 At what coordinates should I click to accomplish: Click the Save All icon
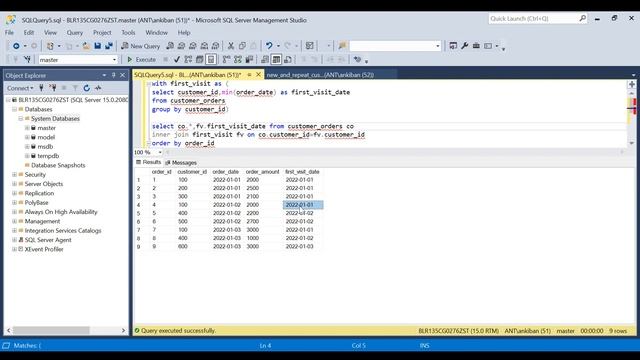click(x=109, y=46)
